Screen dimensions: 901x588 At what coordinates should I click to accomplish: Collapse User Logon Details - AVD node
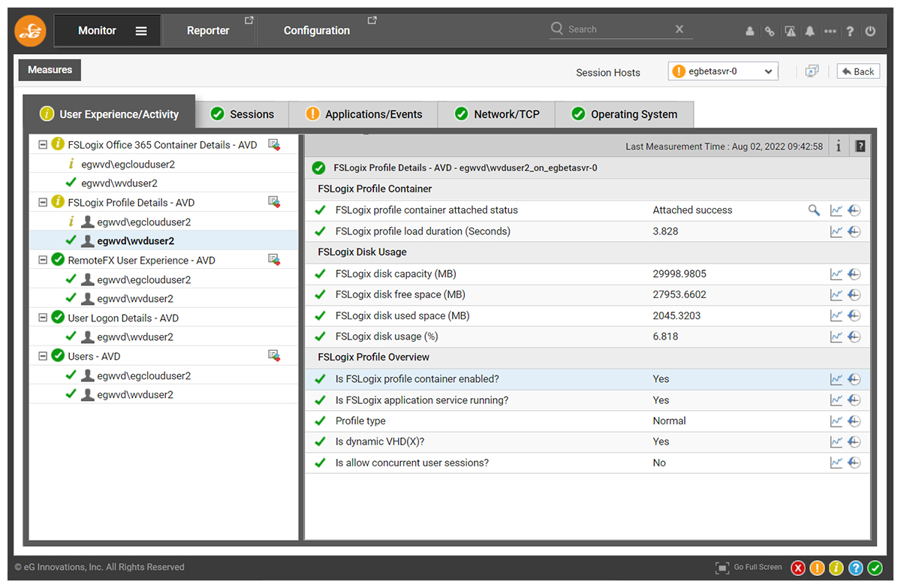(x=43, y=318)
